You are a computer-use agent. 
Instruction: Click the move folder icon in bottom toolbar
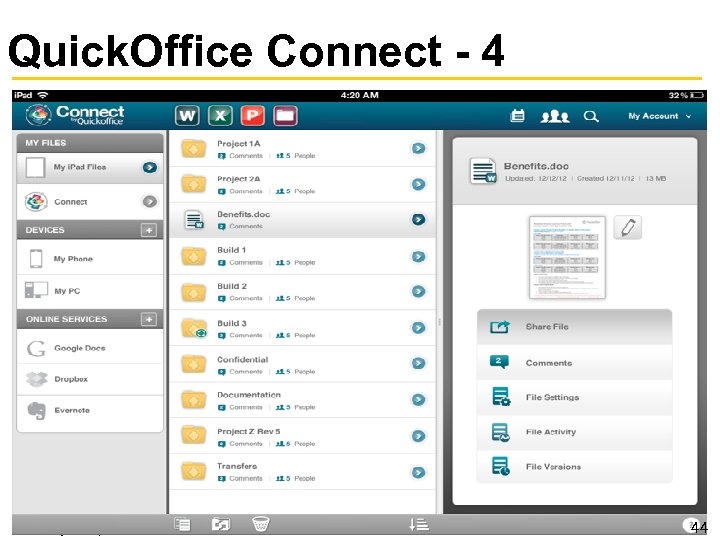tap(221, 524)
